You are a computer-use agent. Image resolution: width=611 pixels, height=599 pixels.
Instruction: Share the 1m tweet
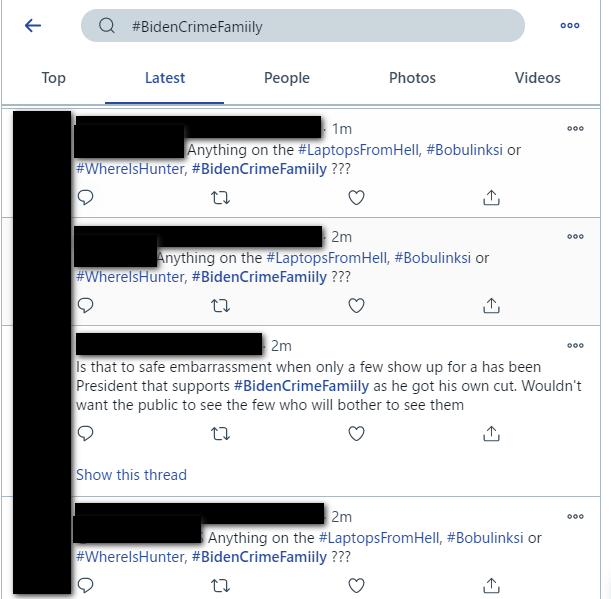coord(491,198)
